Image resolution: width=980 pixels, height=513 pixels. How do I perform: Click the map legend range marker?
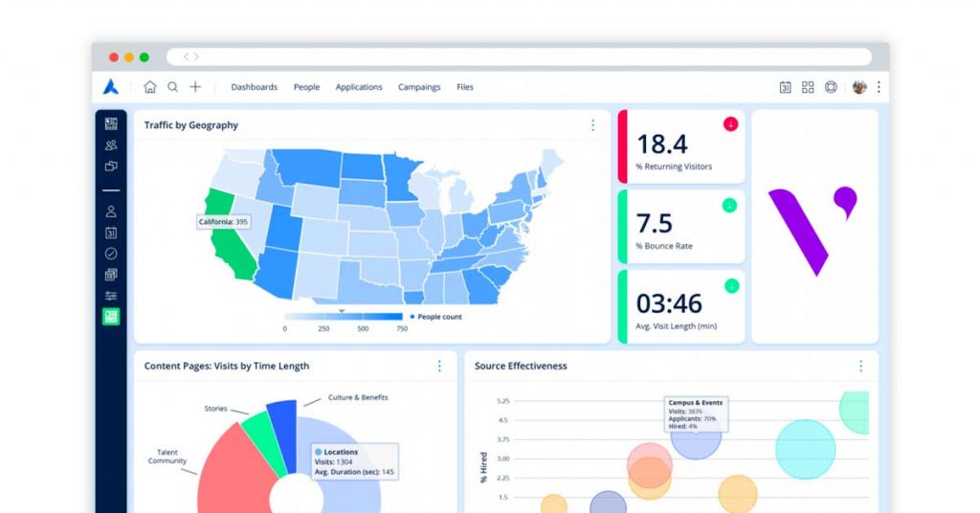[342, 310]
